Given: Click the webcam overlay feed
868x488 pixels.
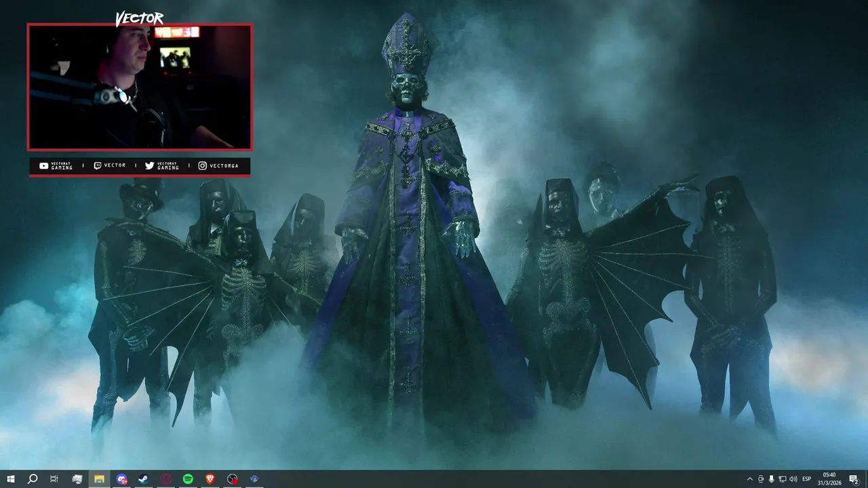Looking at the screenshot, I should coord(140,87).
